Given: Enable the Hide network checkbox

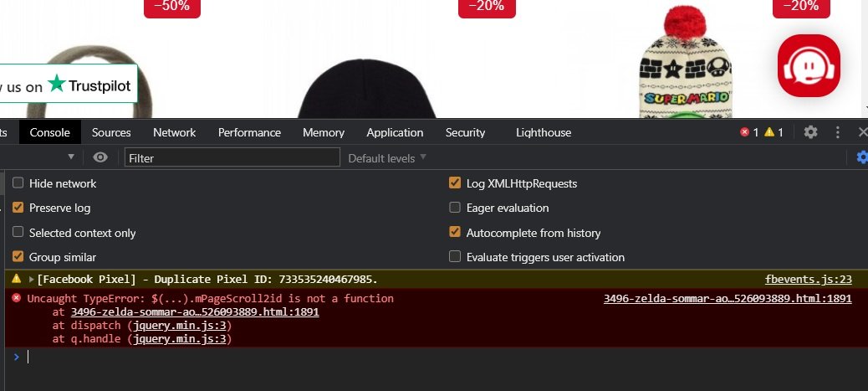Looking at the screenshot, I should point(18,183).
